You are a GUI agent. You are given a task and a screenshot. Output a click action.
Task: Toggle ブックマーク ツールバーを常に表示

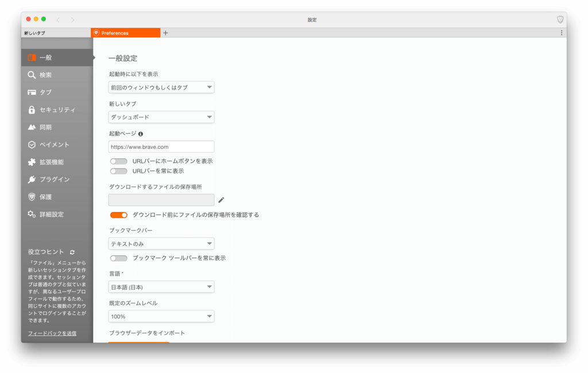coord(119,258)
